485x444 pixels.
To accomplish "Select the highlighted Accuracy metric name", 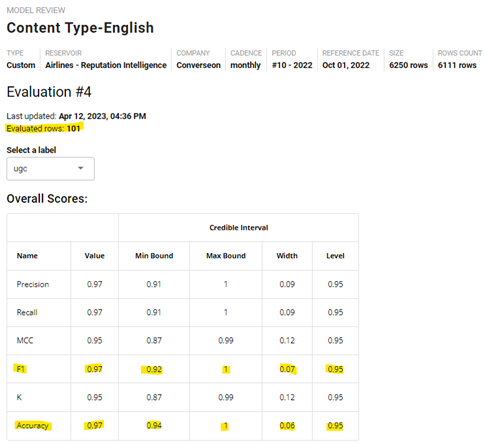I will pos(33,425).
